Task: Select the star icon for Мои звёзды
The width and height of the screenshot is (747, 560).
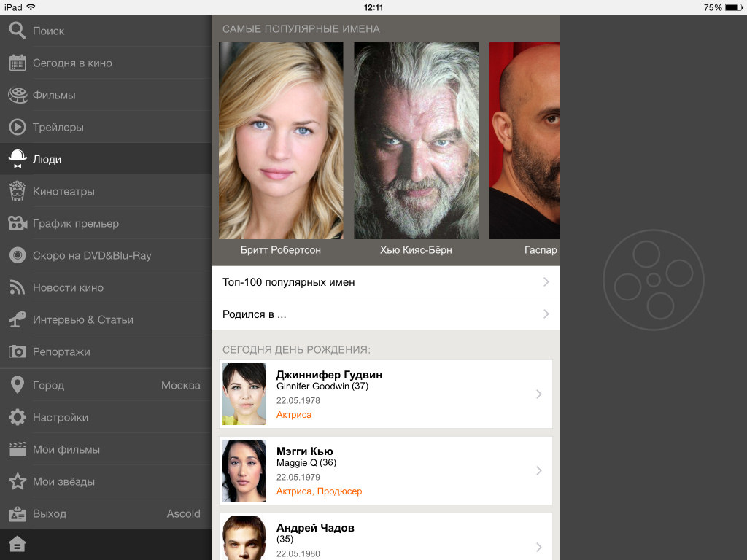Action: tap(18, 481)
